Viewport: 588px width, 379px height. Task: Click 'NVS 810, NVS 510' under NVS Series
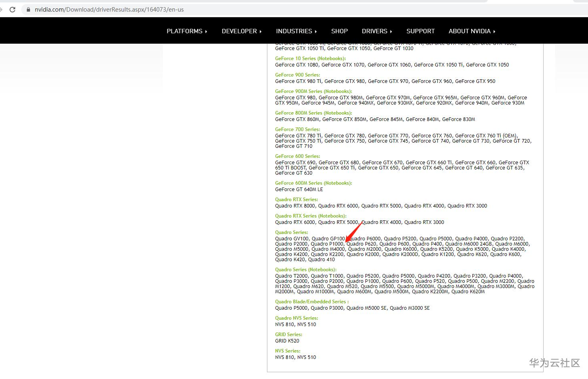pyautogui.click(x=295, y=357)
